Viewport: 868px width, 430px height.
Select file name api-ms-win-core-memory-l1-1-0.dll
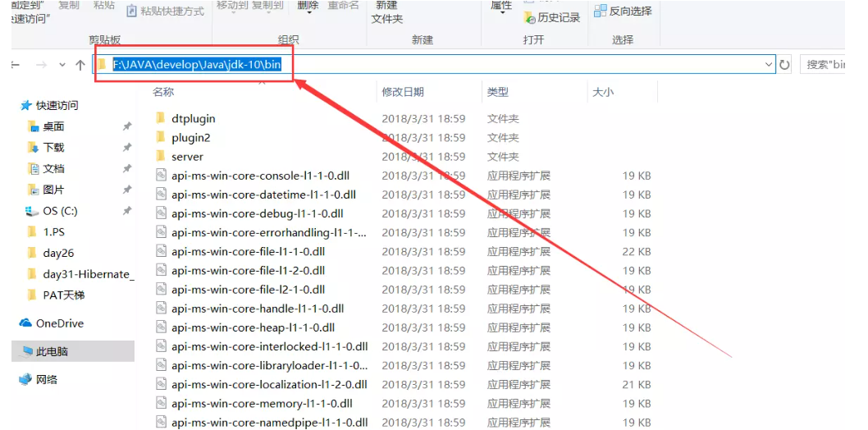point(262,403)
